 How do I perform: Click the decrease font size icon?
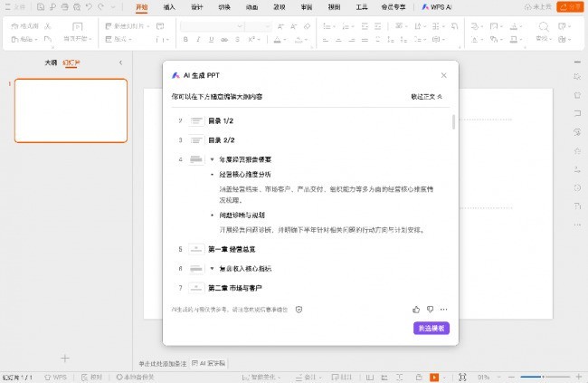click(x=294, y=26)
